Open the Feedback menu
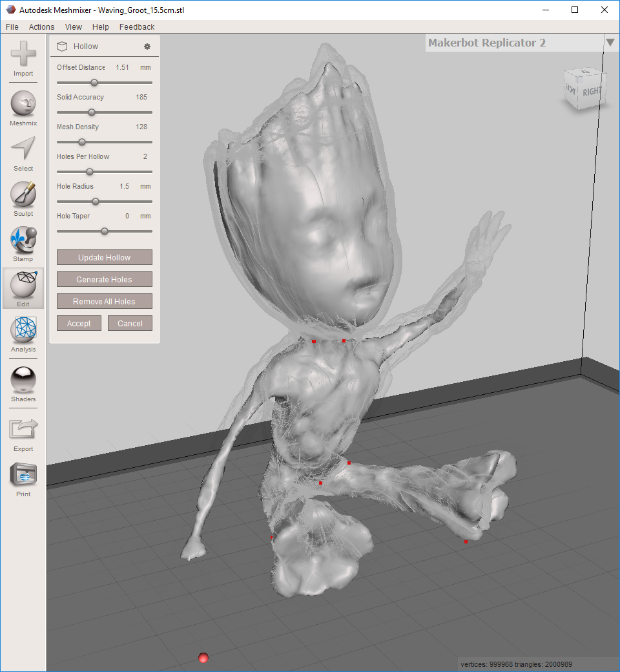620x672 pixels. (137, 26)
